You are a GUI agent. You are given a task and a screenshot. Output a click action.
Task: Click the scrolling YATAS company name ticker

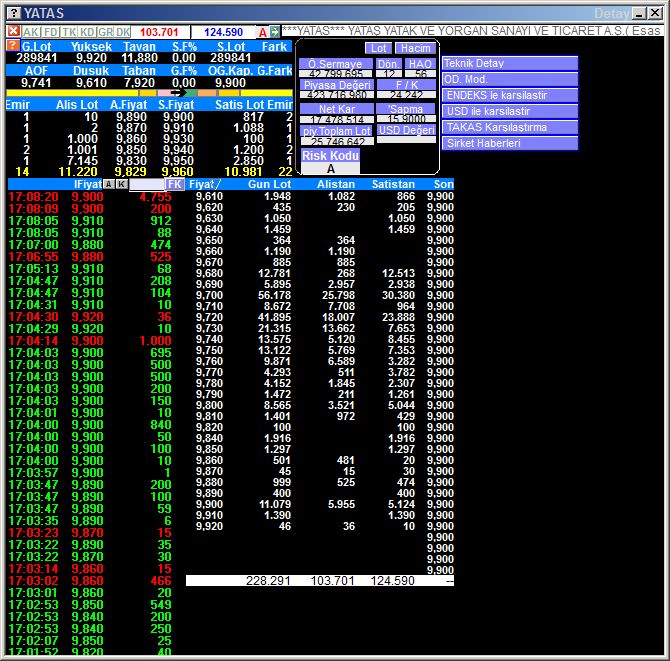point(472,31)
